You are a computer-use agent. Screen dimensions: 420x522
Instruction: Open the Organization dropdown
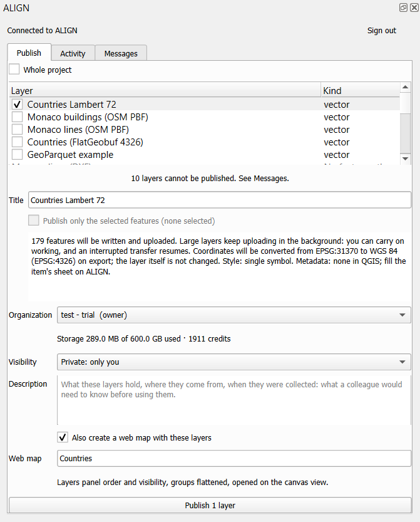[x=233, y=315]
